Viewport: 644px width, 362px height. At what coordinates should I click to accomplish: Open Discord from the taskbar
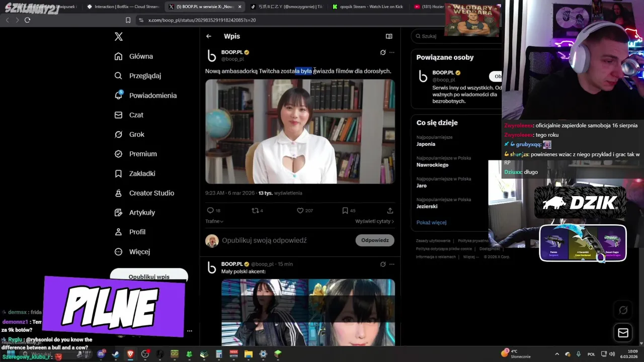point(101,354)
